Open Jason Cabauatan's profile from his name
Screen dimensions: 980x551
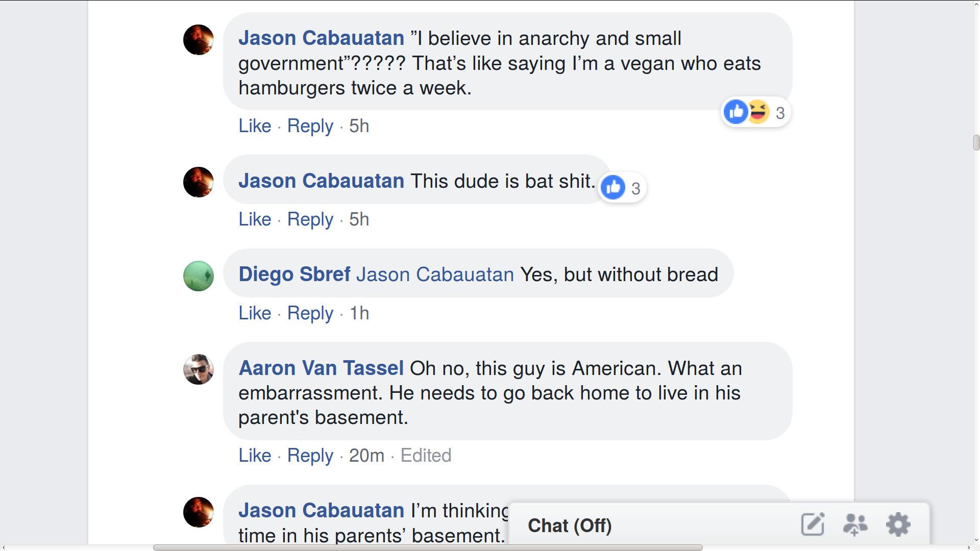(321, 38)
